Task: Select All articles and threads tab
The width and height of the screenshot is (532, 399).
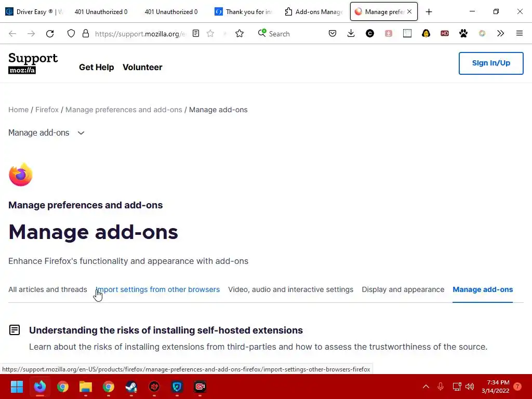Action: point(47,289)
